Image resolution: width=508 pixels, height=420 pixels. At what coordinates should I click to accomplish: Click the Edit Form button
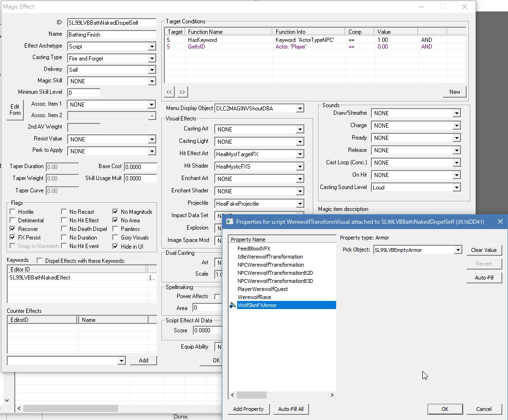[x=15, y=110]
